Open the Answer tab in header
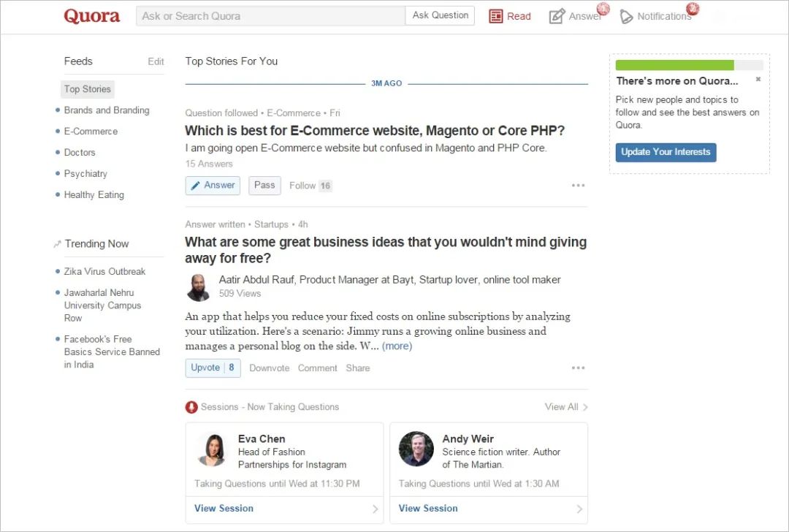The height and width of the screenshot is (532, 789). click(x=576, y=16)
